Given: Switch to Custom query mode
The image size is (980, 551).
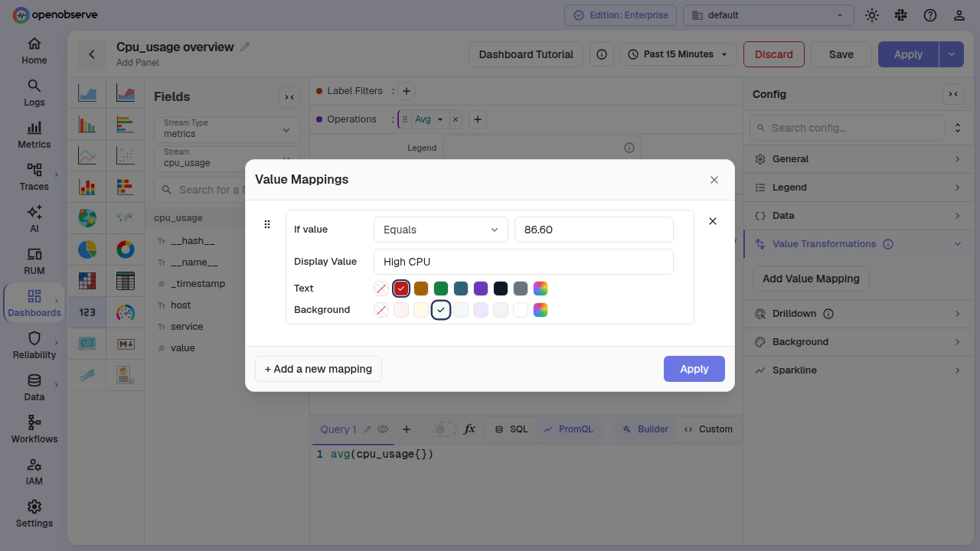Looking at the screenshot, I should coord(708,429).
